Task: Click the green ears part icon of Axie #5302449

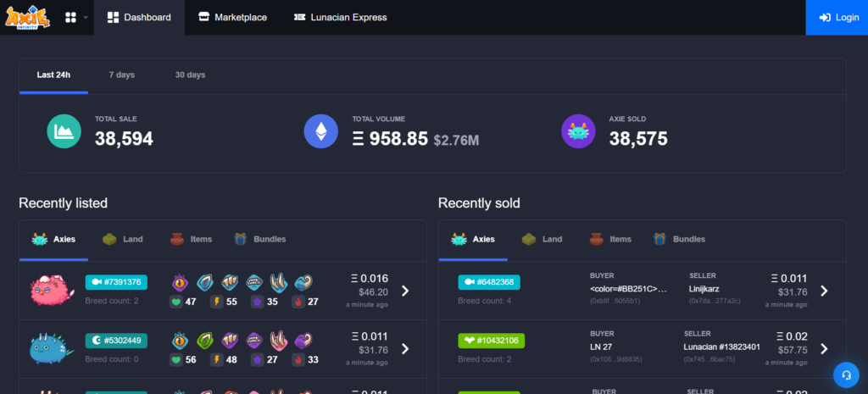Action: tap(205, 341)
